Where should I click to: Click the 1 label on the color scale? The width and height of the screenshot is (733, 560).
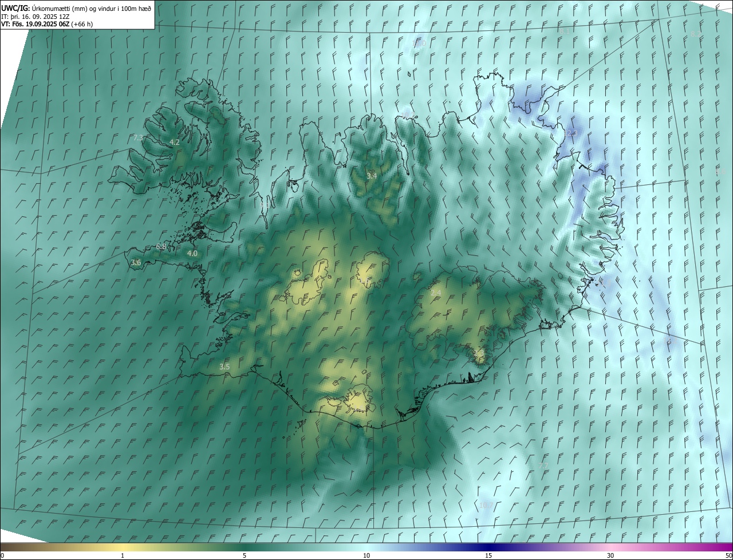(123, 555)
